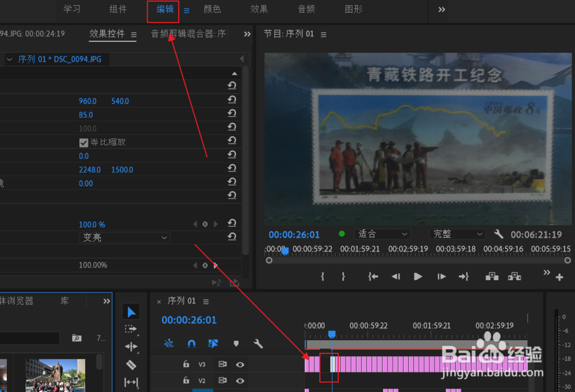The image size is (575, 392).
Task: Select the Track Select Forward tool
Action: click(131, 329)
